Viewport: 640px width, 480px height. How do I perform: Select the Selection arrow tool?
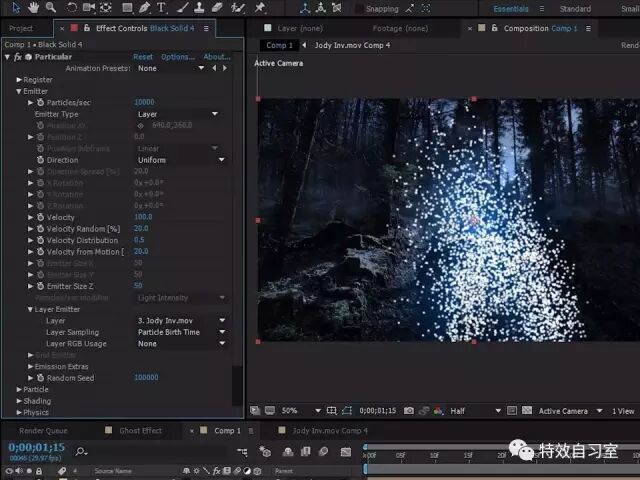point(16,7)
